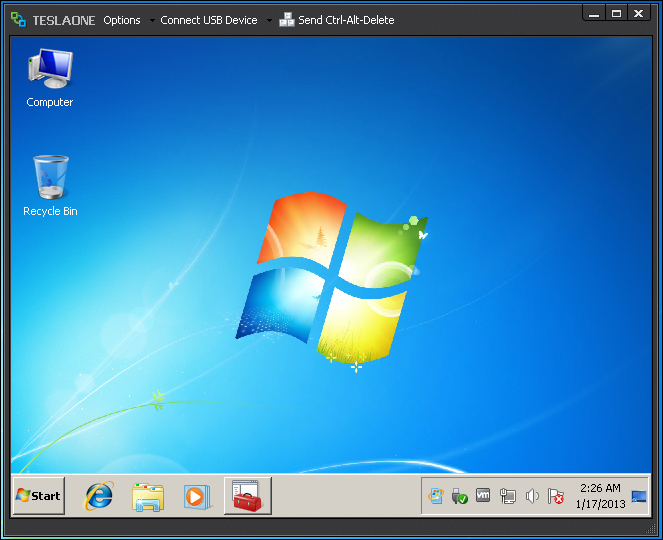Minimize the TESLAONE console window
Viewport: 663px width, 540px height.
coord(594,14)
